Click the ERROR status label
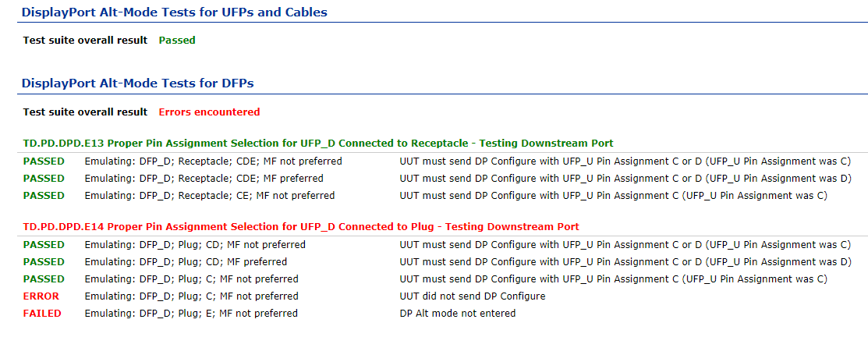Image resolution: width=868 pixels, height=337 pixels. [x=41, y=296]
